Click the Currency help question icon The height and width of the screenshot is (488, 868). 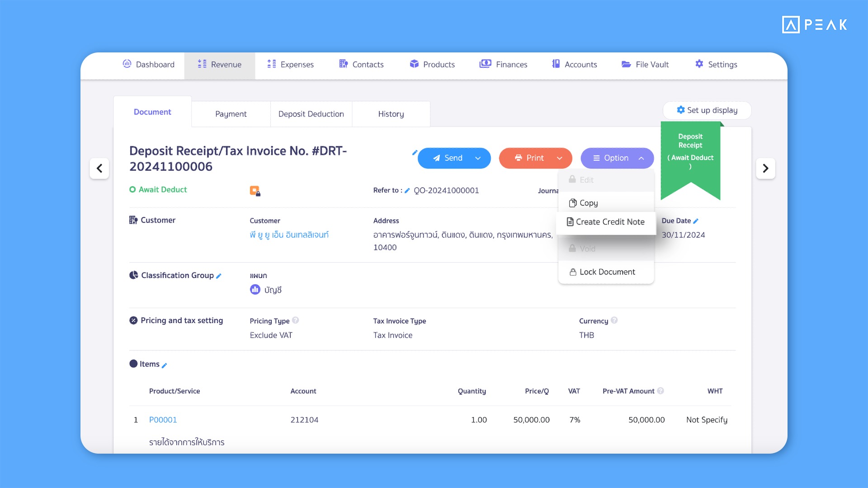pyautogui.click(x=614, y=320)
